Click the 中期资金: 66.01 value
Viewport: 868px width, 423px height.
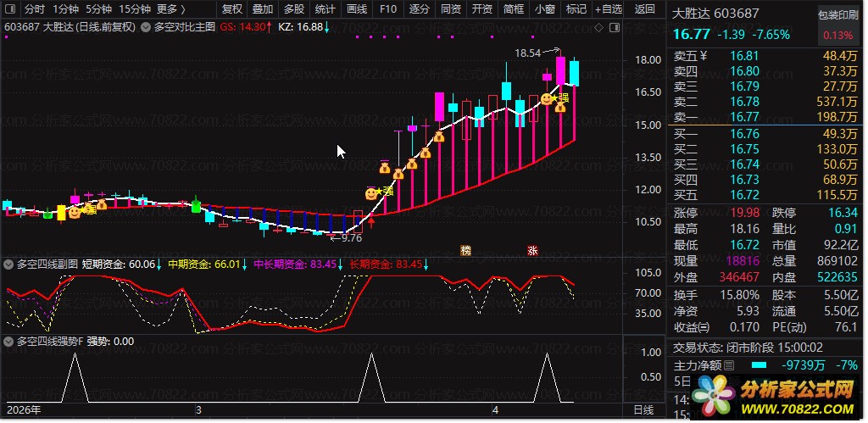(x=209, y=264)
